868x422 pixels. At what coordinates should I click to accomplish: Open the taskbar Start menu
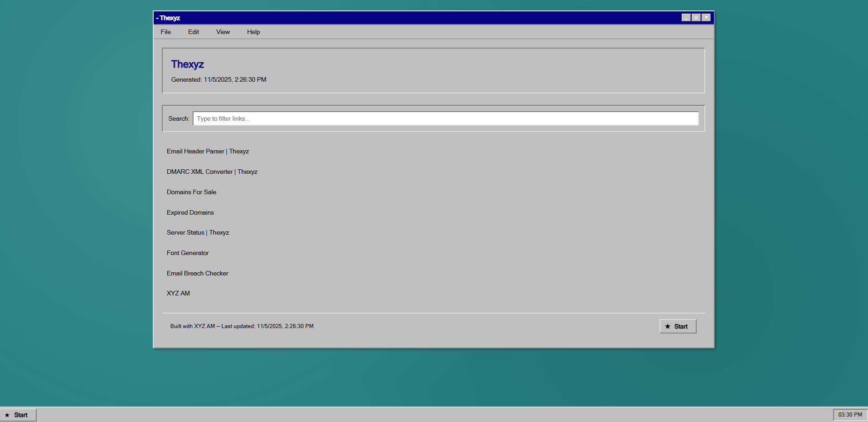coord(19,414)
